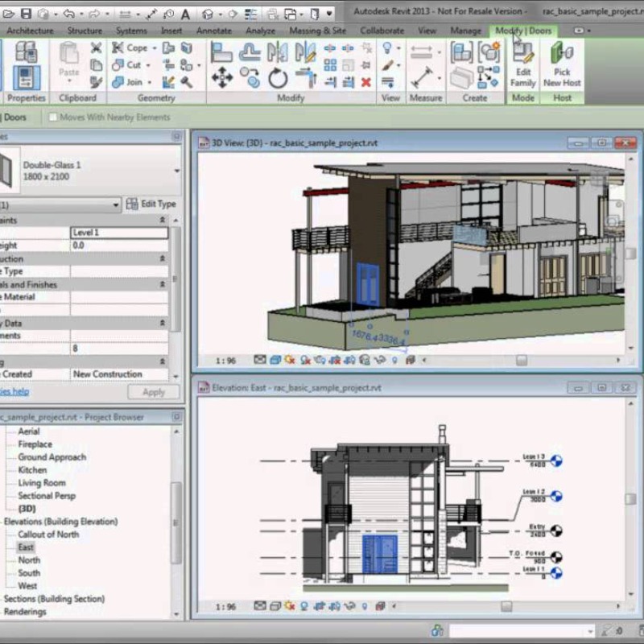Open the New Construction phase dropdown

pyautogui.click(x=119, y=374)
